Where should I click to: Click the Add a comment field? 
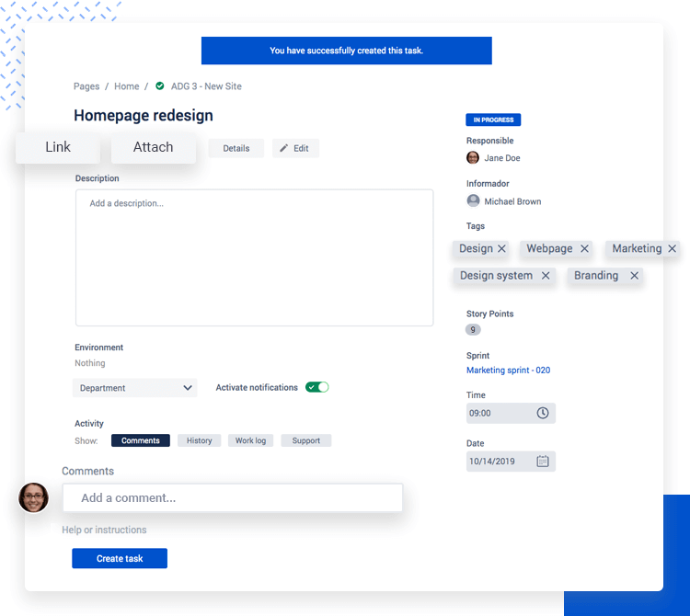(x=233, y=497)
